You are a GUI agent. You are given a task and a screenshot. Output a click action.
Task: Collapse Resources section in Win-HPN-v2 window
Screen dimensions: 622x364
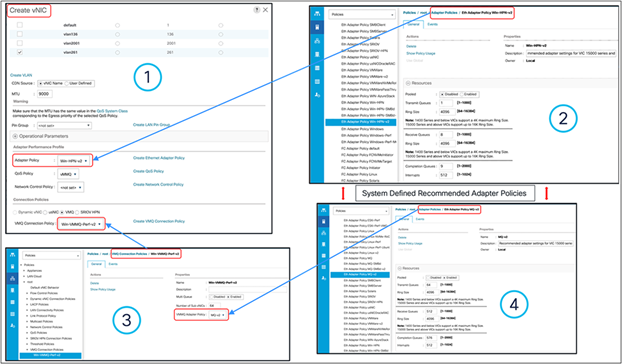pos(408,83)
